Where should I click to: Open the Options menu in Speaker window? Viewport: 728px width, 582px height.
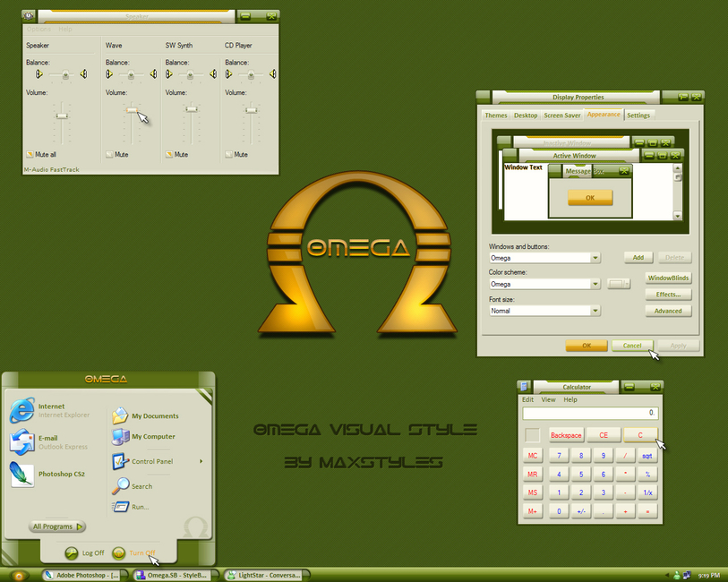click(x=39, y=29)
